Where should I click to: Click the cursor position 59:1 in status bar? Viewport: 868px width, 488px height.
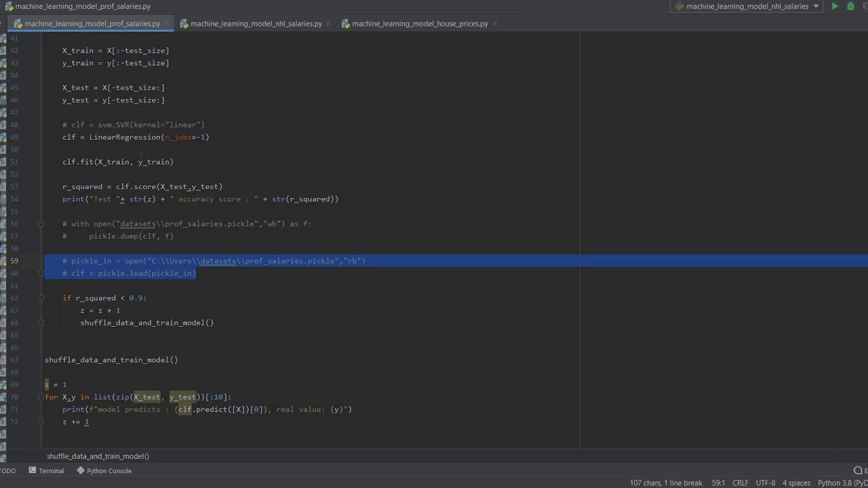click(x=718, y=483)
